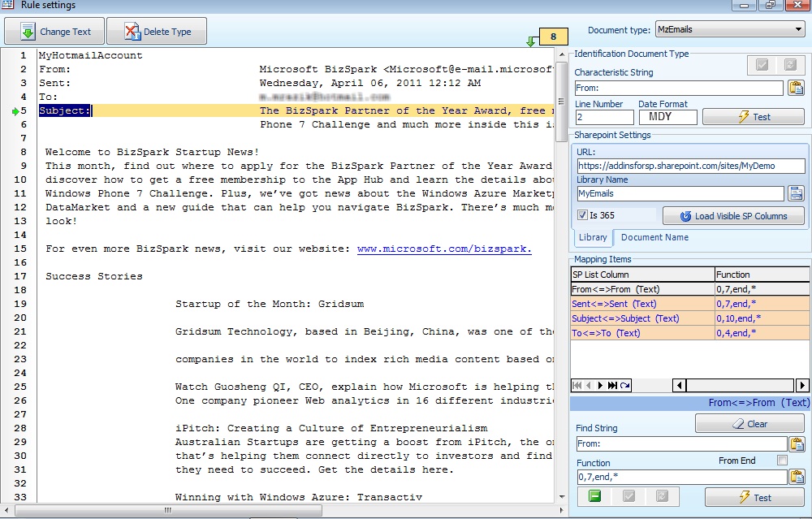
Task: Click the Sharepoint URL input field
Action: point(691,166)
